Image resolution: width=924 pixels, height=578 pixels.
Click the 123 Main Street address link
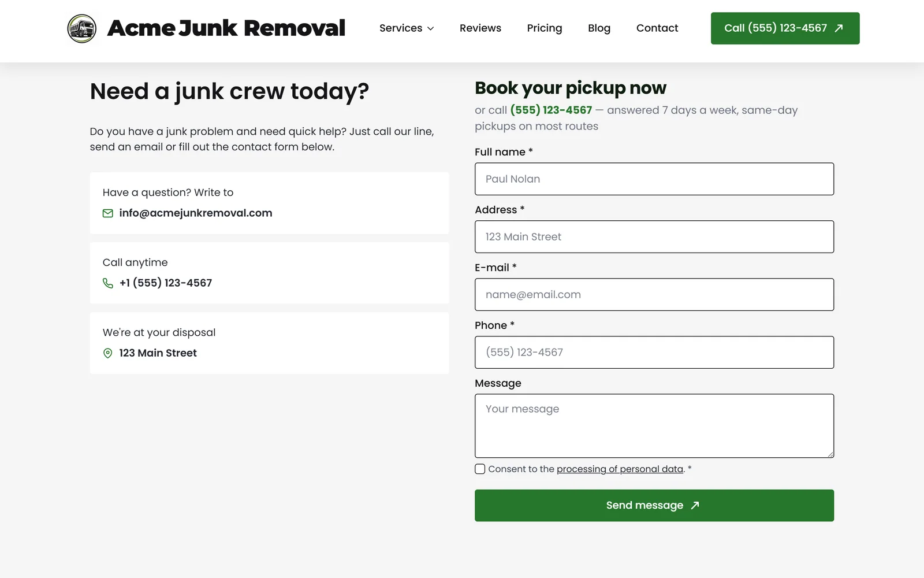[x=158, y=353]
